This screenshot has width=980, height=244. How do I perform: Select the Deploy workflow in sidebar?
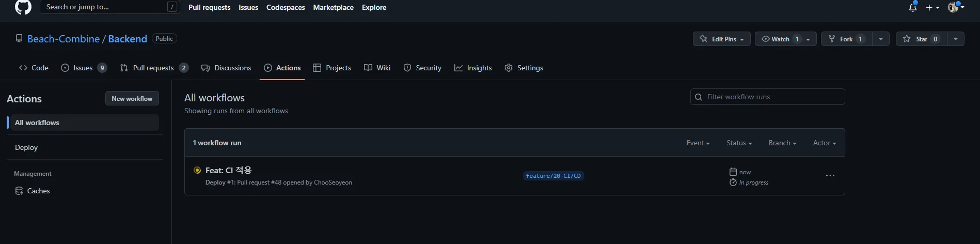pyautogui.click(x=26, y=147)
